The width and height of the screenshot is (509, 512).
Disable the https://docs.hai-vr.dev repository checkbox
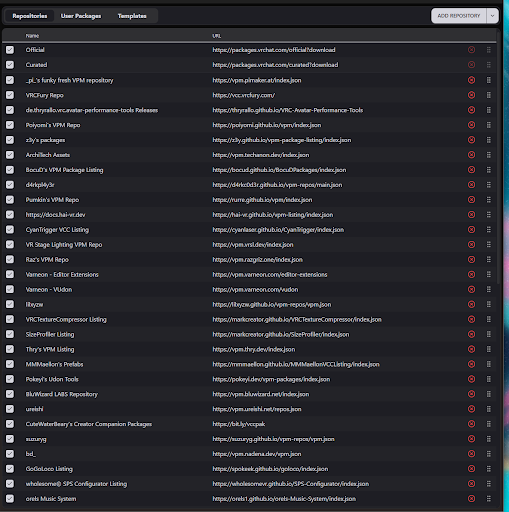pyautogui.click(x=10, y=215)
